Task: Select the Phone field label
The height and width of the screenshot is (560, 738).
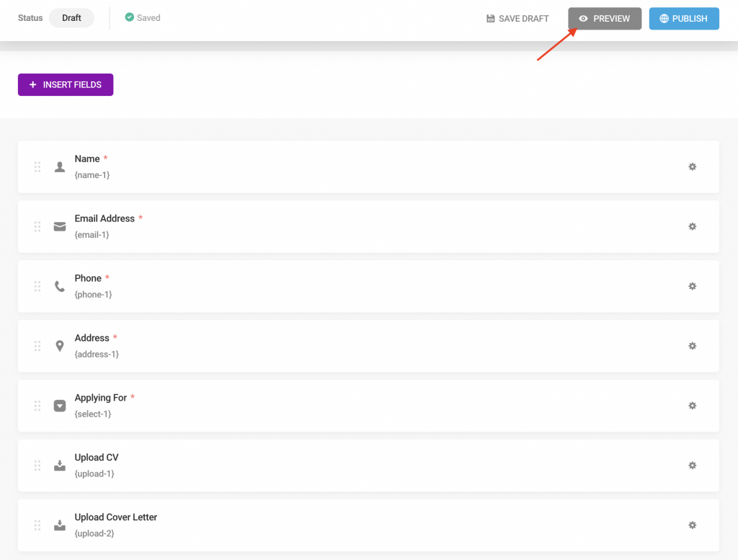Action: click(88, 279)
